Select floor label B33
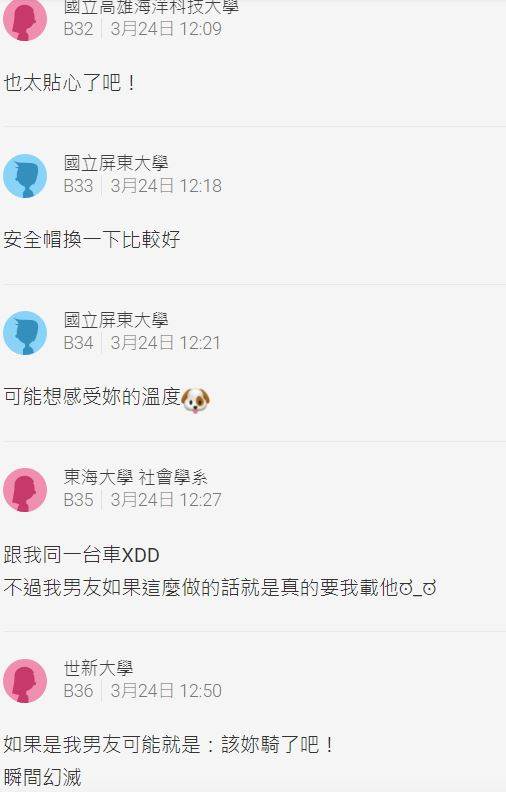 (78, 186)
